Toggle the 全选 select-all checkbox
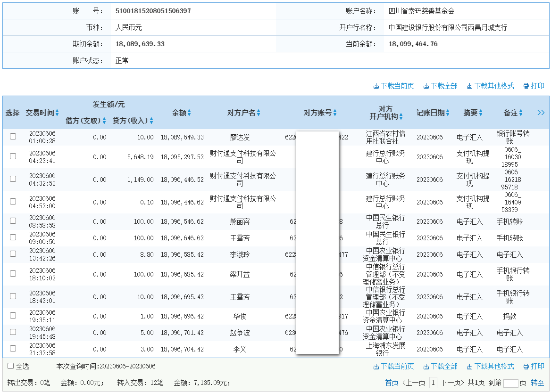 click(x=10, y=366)
